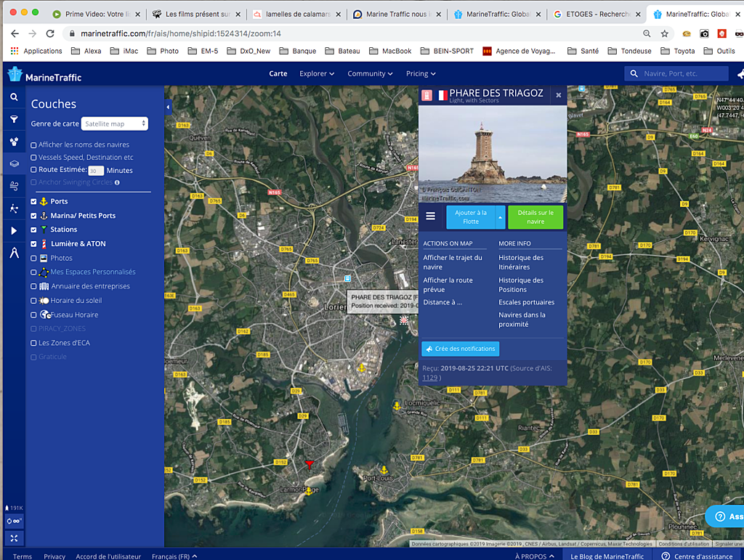Bookmark this page with the star icon
This screenshot has width=744, height=560.
(665, 33)
